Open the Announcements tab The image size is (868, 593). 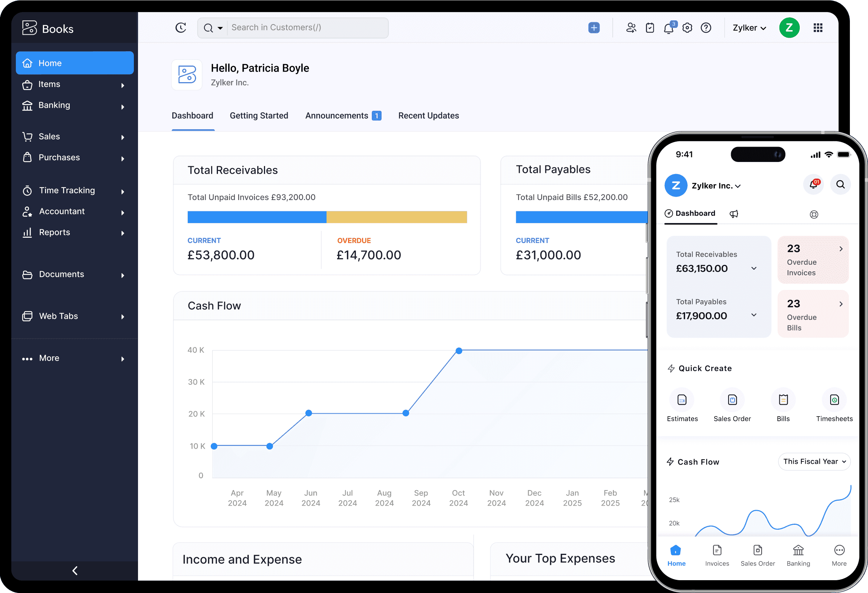[x=337, y=116]
